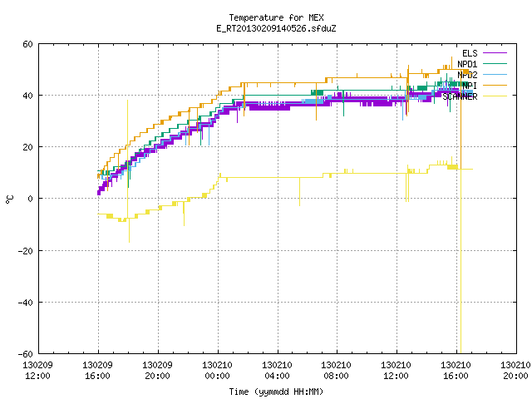Click the NPD1 legend label

467,64
